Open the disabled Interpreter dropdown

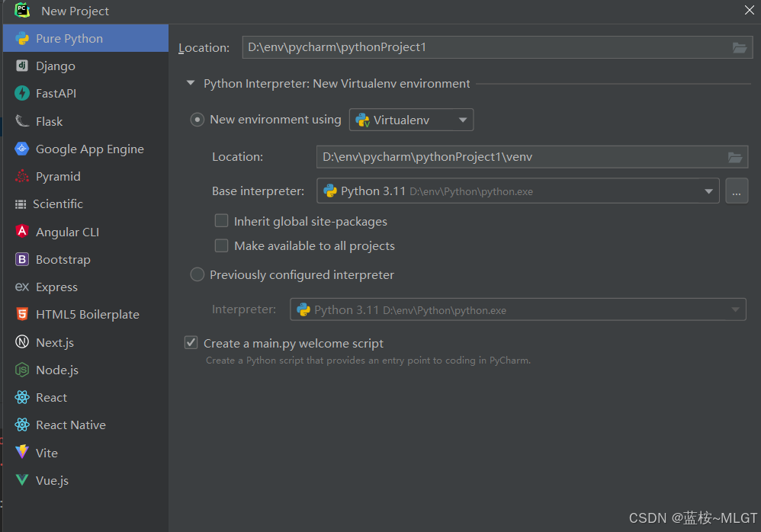pos(518,309)
